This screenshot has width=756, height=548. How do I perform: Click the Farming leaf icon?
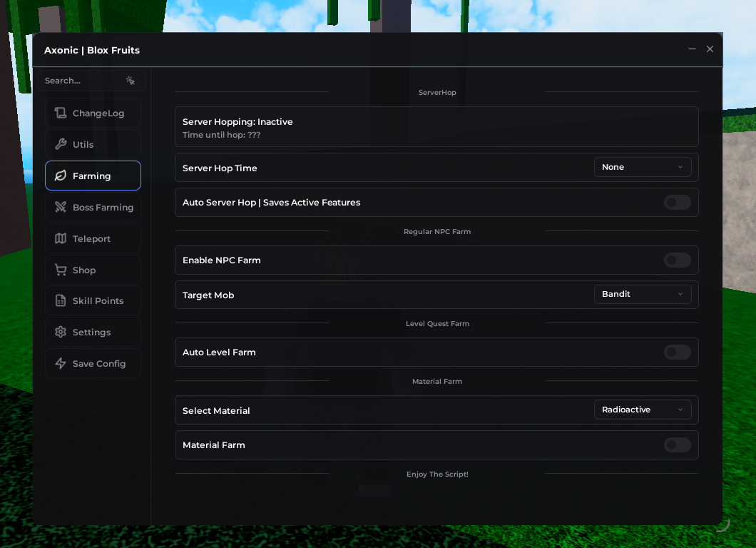[x=61, y=176]
